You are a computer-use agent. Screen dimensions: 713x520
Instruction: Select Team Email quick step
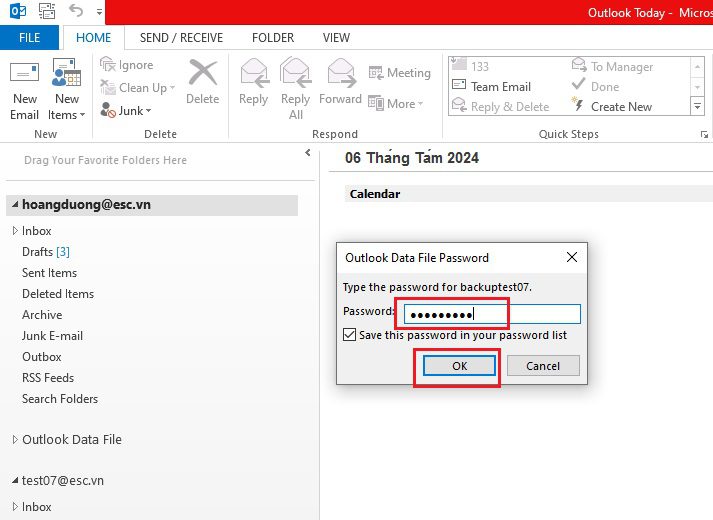(x=491, y=86)
